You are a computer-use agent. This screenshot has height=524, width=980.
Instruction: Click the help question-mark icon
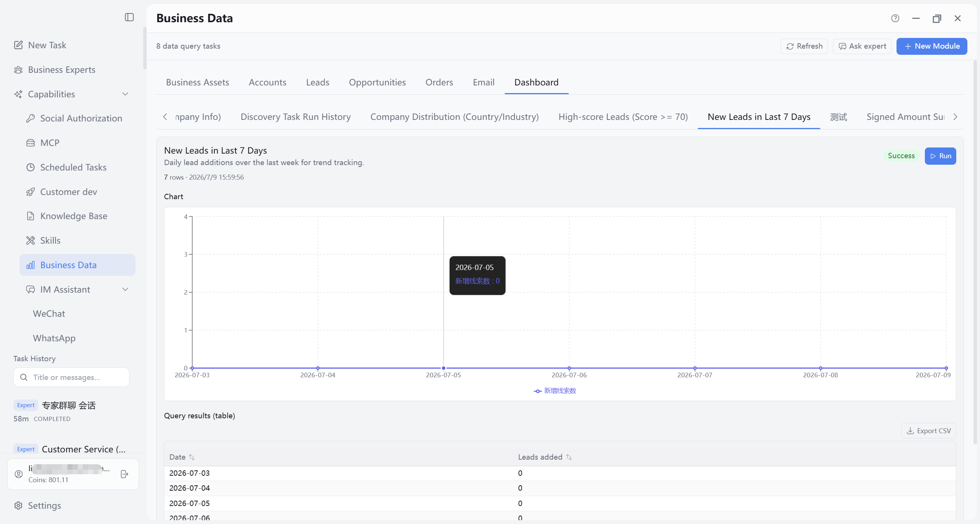[x=895, y=18]
